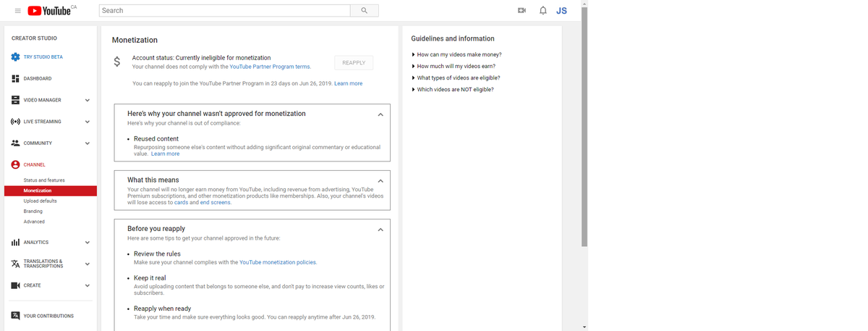The height and width of the screenshot is (331, 868).
Task: Open notifications bell
Action: (542, 11)
